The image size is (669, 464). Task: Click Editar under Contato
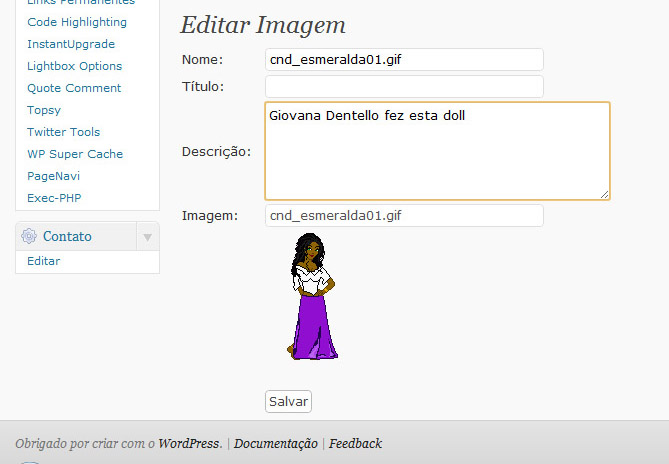[x=44, y=261]
